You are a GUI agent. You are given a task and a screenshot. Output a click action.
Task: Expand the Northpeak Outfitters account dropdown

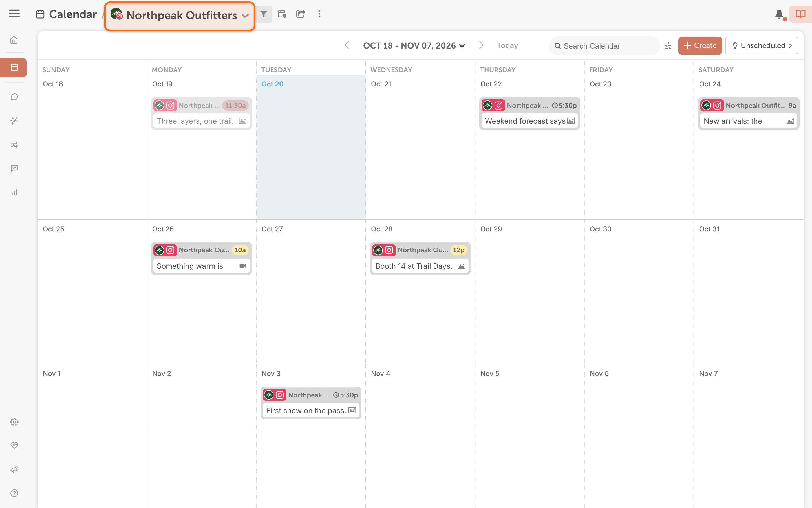pyautogui.click(x=180, y=16)
